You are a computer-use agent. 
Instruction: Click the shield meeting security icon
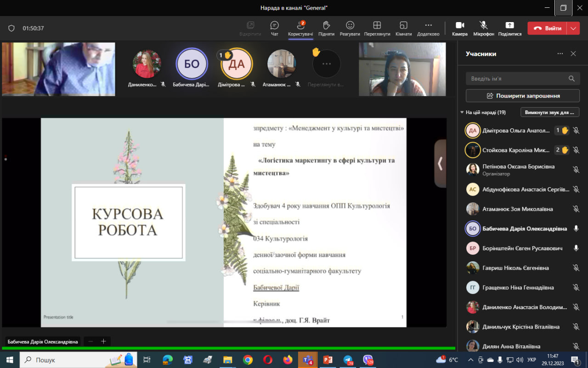point(11,28)
